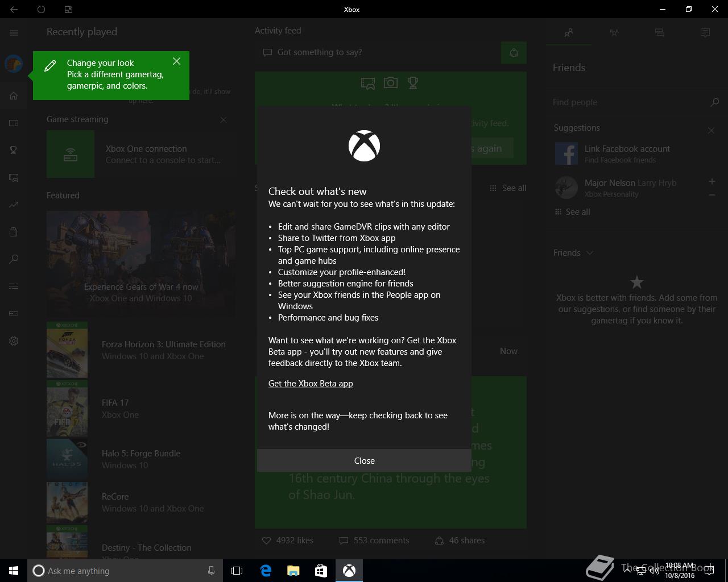This screenshot has height=582, width=728.
Task: Open Halo 5: Forge Bundle entry
Action: click(141, 459)
